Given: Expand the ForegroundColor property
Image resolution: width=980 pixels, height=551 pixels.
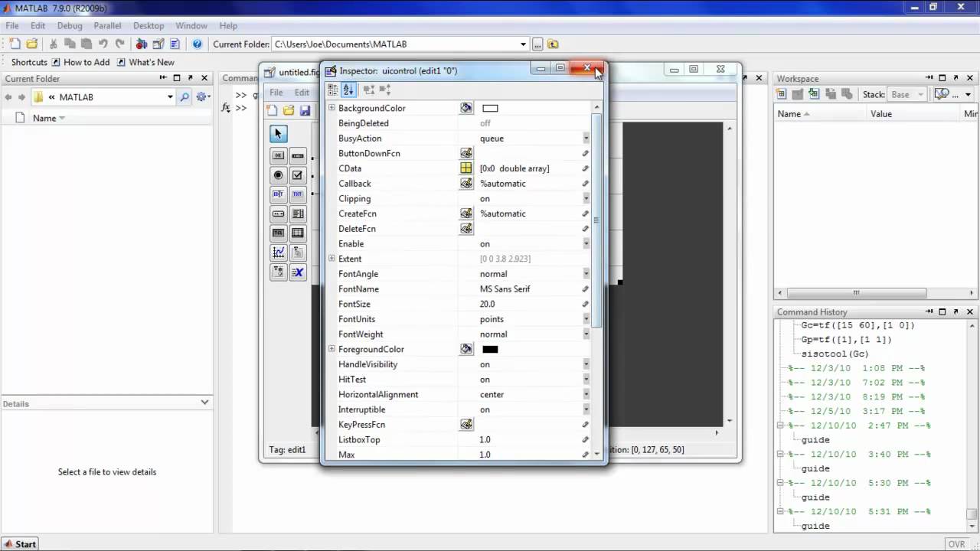Looking at the screenshot, I should point(332,349).
